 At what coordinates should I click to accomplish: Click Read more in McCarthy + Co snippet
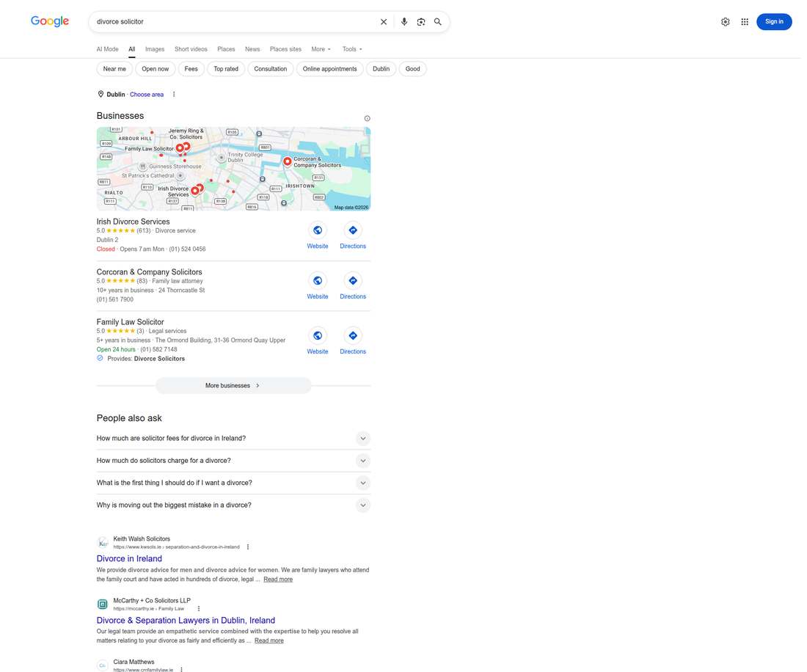[x=269, y=640]
